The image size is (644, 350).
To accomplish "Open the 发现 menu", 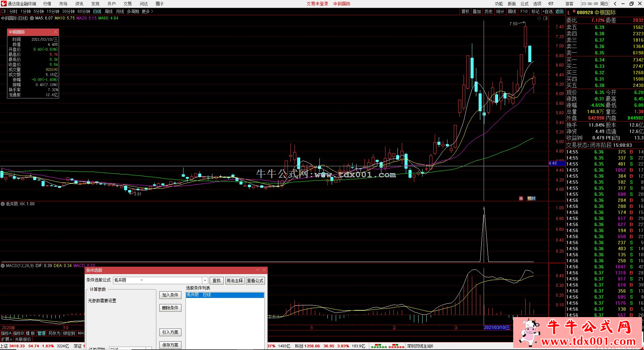I will pos(96,4).
